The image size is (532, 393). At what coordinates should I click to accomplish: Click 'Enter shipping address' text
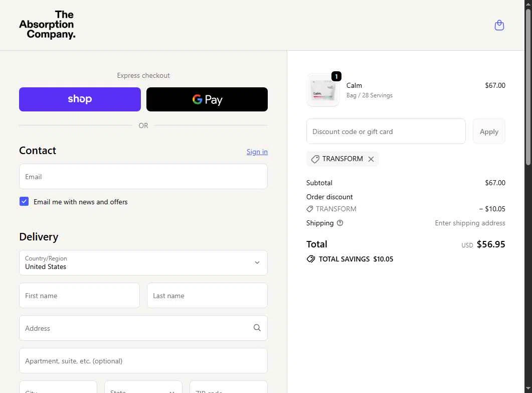coord(470,223)
